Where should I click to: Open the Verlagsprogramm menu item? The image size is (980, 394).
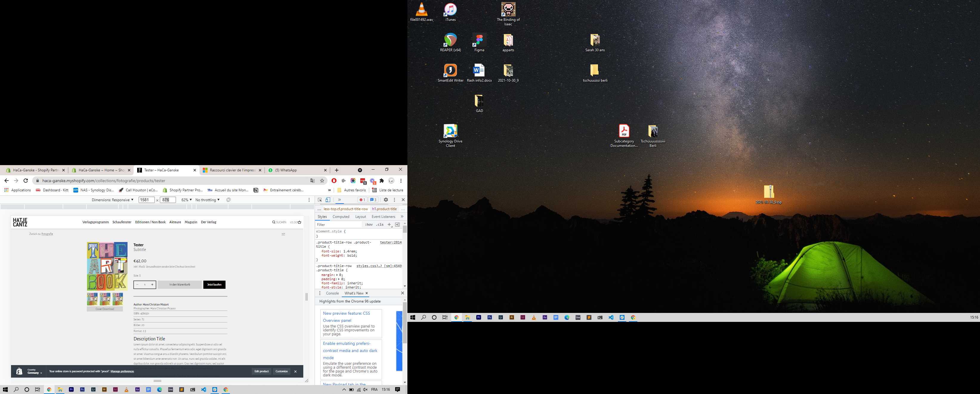click(x=95, y=222)
